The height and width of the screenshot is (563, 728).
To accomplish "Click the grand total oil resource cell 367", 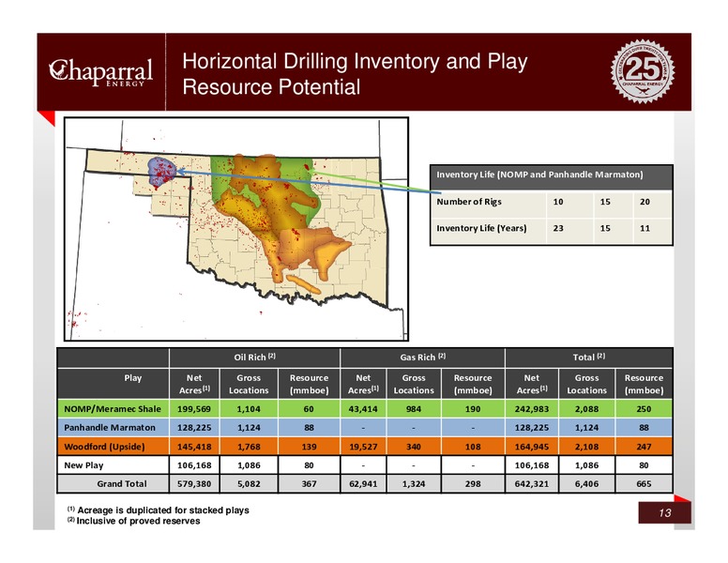I will click(x=309, y=483).
